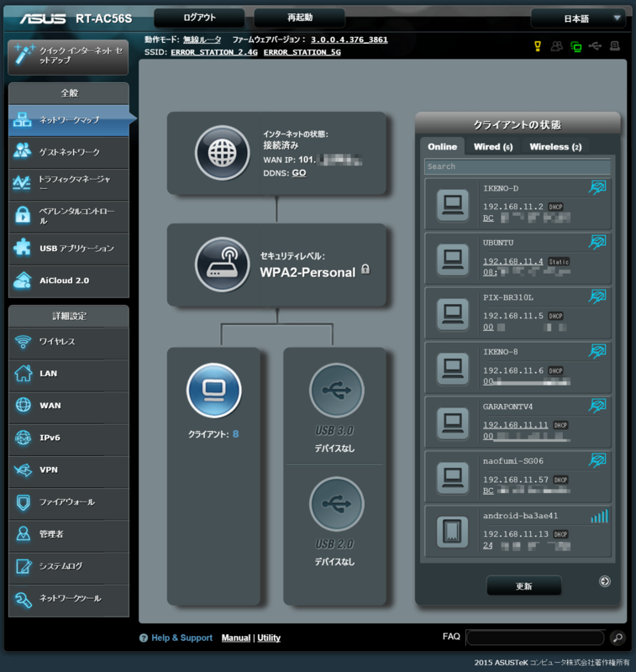Click the FAQ search input box

535,638
